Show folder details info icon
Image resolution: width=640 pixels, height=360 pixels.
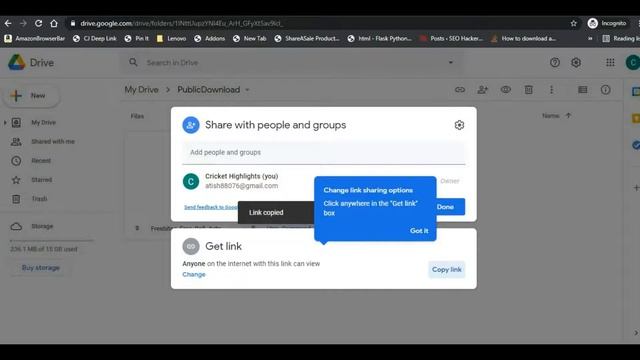pos(605,90)
